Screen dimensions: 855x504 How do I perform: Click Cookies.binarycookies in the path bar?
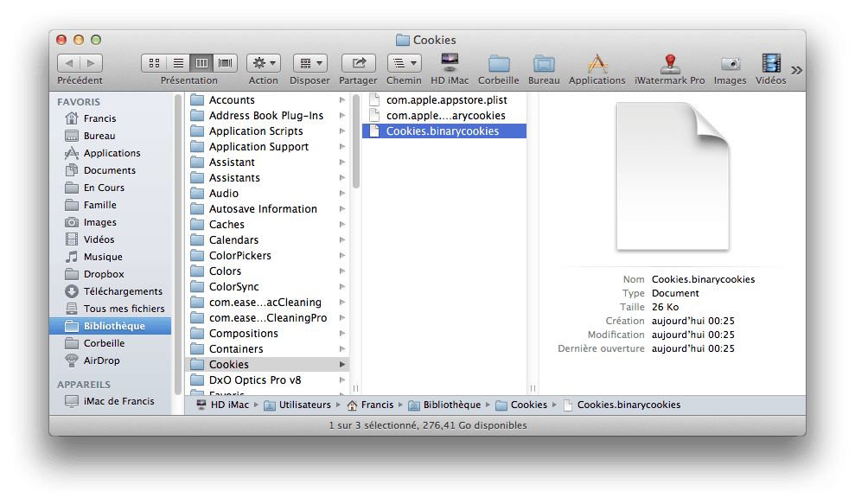[622, 405]
